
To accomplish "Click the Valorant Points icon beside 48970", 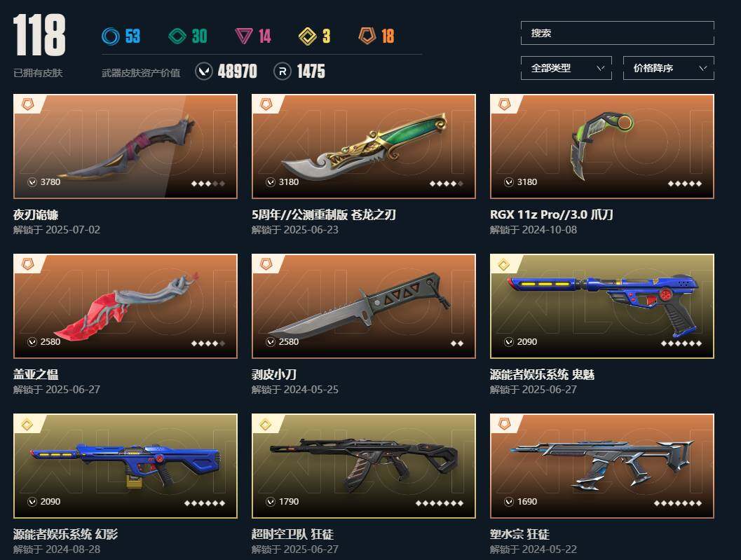I will click(204, 71).
